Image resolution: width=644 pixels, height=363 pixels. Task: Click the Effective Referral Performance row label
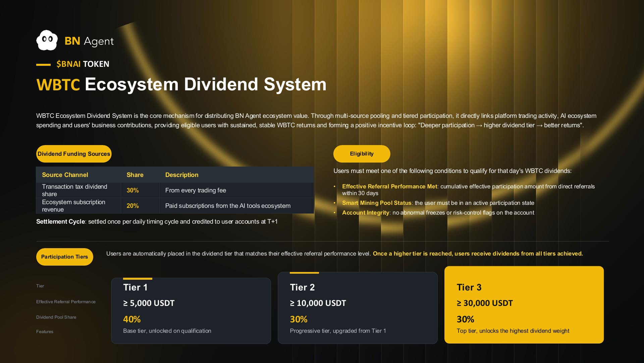point(66,302)
